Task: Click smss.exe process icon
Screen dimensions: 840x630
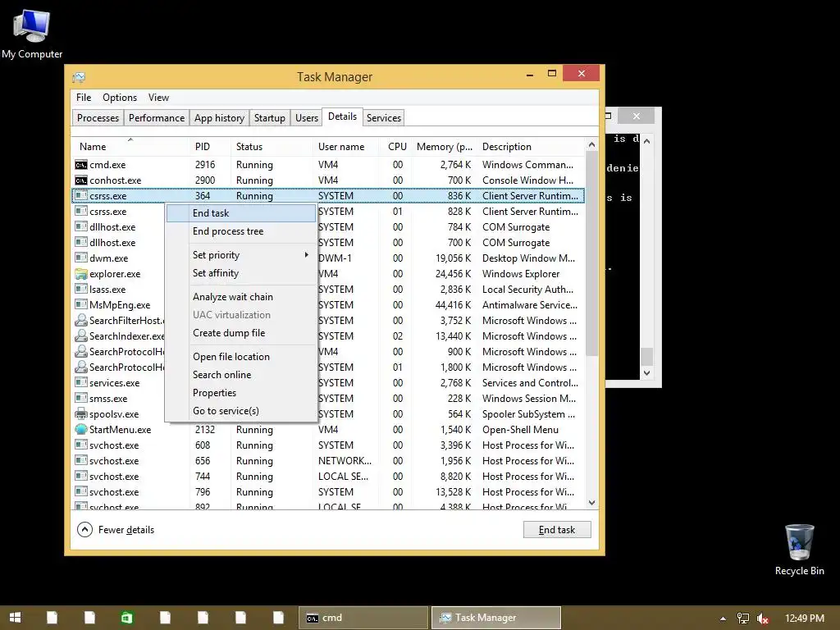Action: click(x=81, y=398)
